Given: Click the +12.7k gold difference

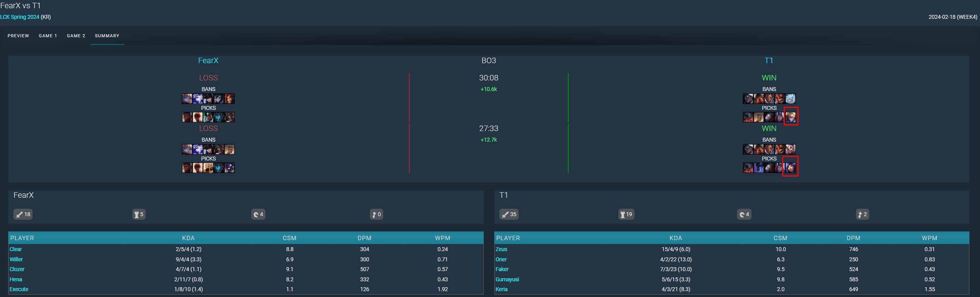Looking at the screenshot, I should click(x=489, y=140).
